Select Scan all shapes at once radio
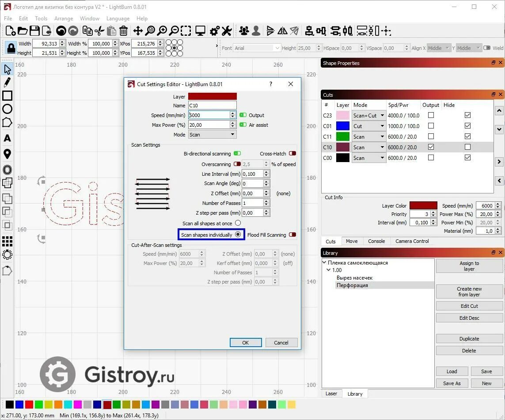Screen dimensions: 505x420 coord(238,223)
